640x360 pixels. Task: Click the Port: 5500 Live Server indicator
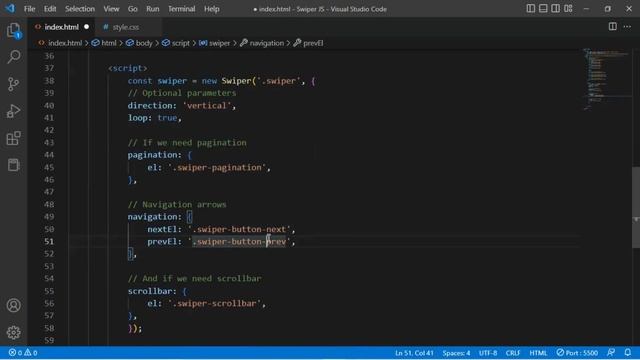click(577, 353)
